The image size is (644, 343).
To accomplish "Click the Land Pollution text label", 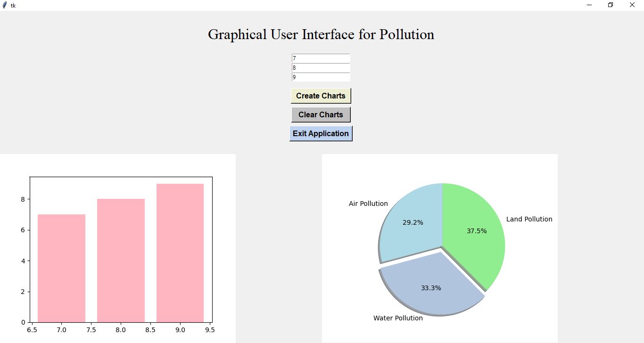I will pyautogui.click(x=529, y=219).
